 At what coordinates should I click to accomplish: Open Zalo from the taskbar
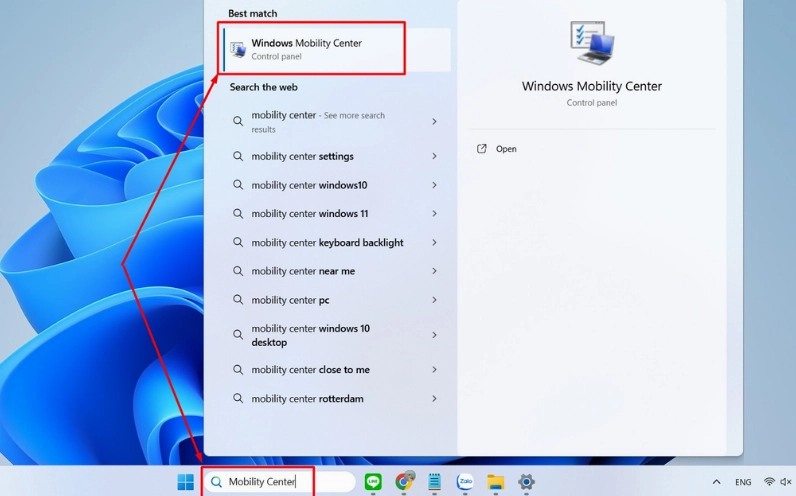[x=465, y=481]
